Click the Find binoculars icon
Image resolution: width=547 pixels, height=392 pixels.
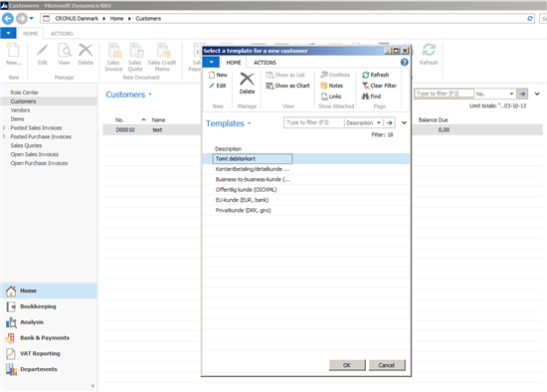[x=365, y=97]
